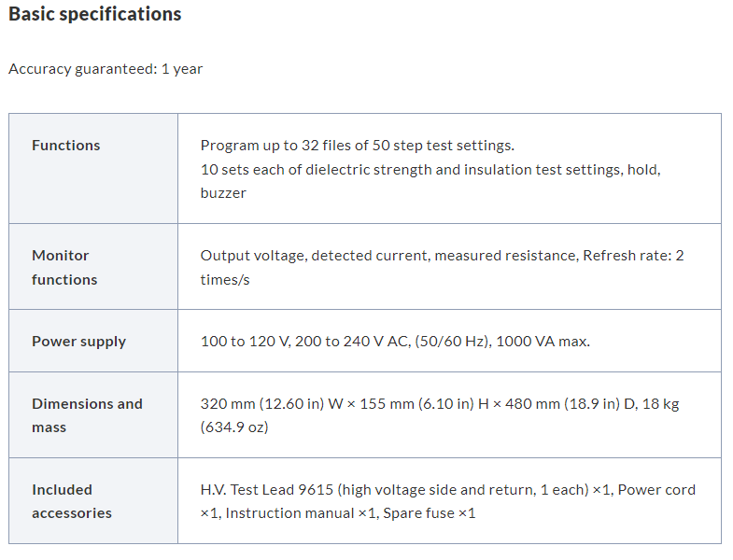The height and width of the screenshot is (560, 733).
Task: Click the "10 sets each of dielectric strength" line
Action: (x=430, y=170)
